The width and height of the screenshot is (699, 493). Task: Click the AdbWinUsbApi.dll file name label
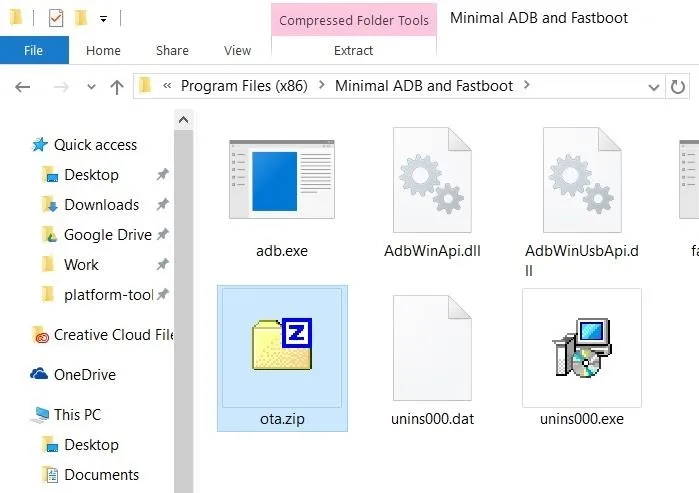click(x=582, y=260)
